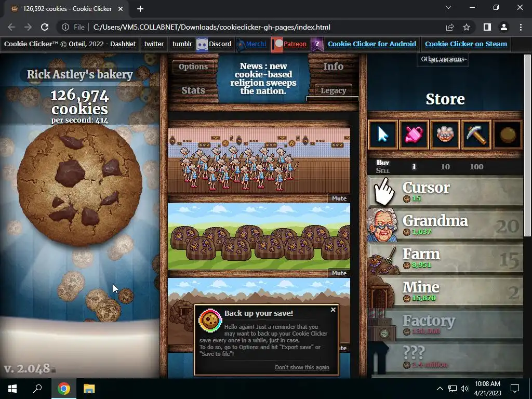Set purchase quantity to 100
Screen dimensions: 532x399
point(476,167)
